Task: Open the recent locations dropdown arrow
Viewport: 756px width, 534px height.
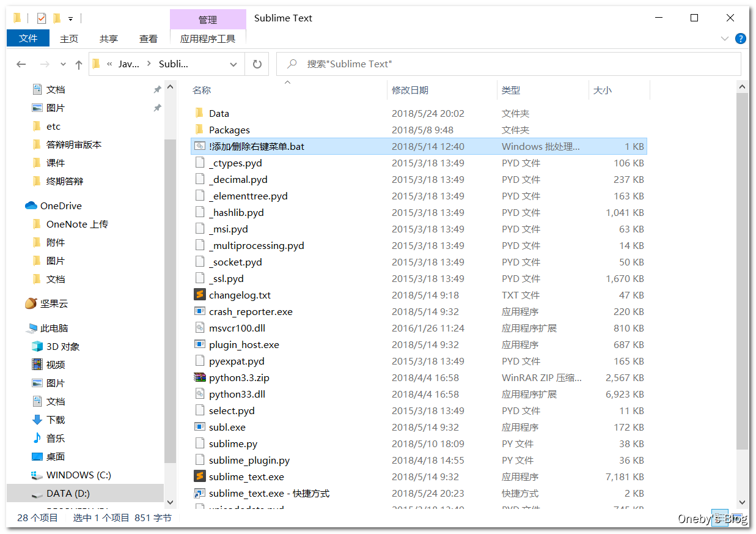Action: [63, 64]
